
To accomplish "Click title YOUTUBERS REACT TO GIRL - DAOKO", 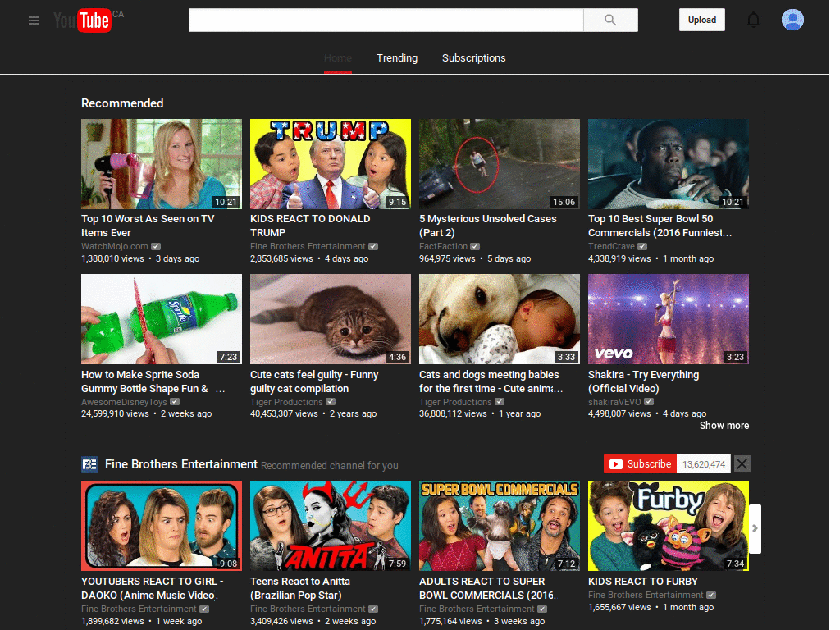I will click(x=152, y=588).
